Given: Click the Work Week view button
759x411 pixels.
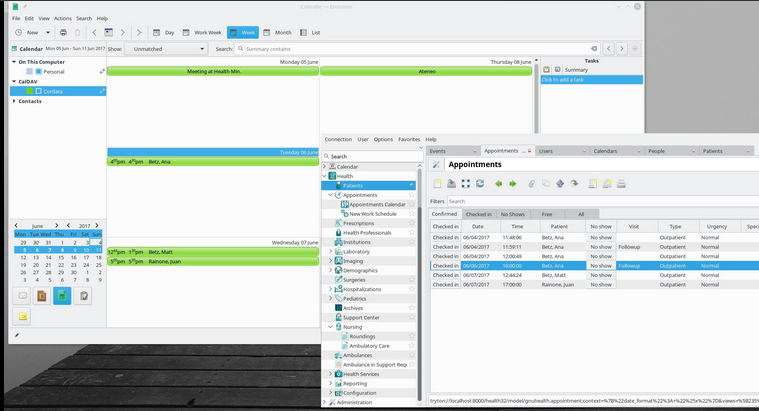Looking at the screenshot, I should (201, 32).
